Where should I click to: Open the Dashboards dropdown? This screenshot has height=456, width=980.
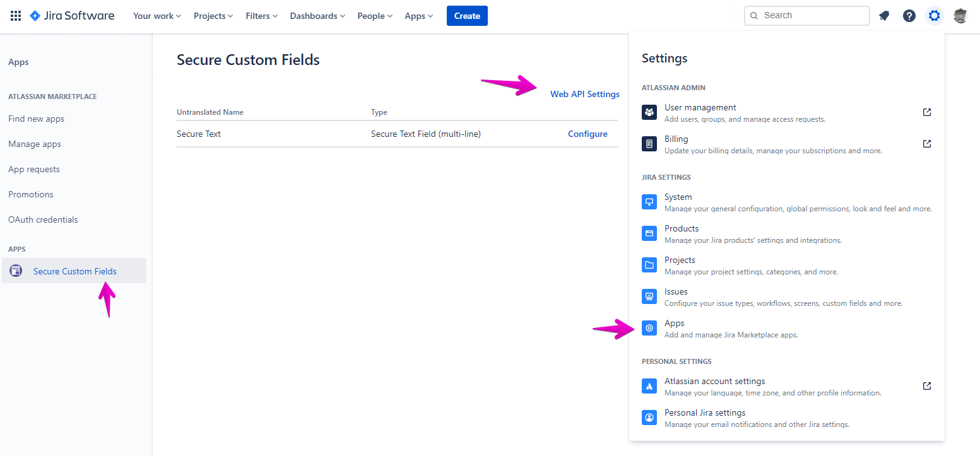click(317, 16)
